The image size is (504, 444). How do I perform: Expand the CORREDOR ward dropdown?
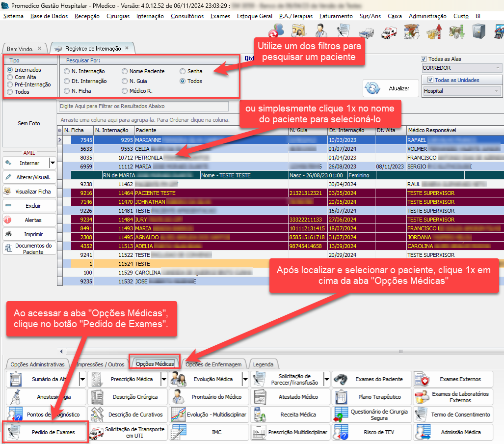498,68
